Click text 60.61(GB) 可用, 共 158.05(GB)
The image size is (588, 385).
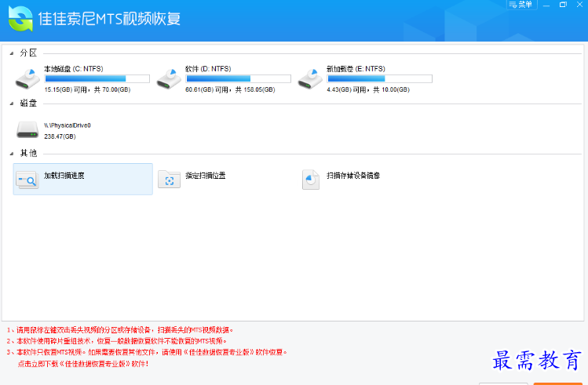click(x=230, y=90)
